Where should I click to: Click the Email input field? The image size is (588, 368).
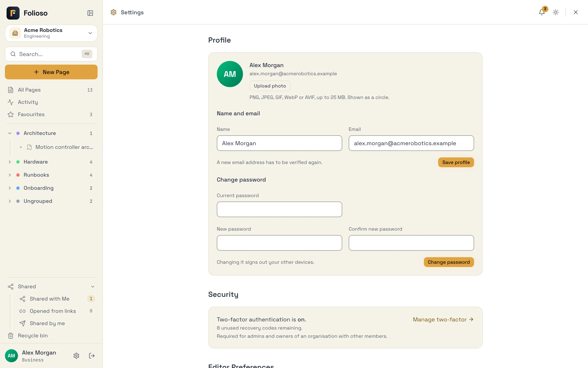(411, 143)
